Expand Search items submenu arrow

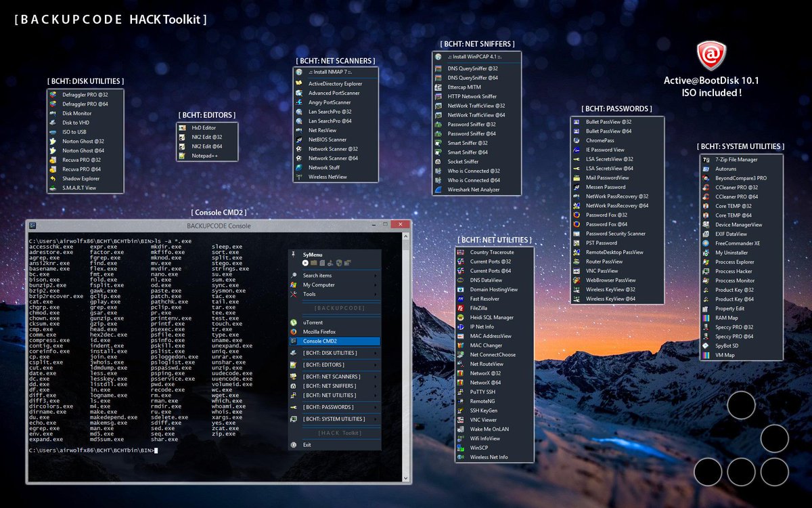tap(375, 276)
